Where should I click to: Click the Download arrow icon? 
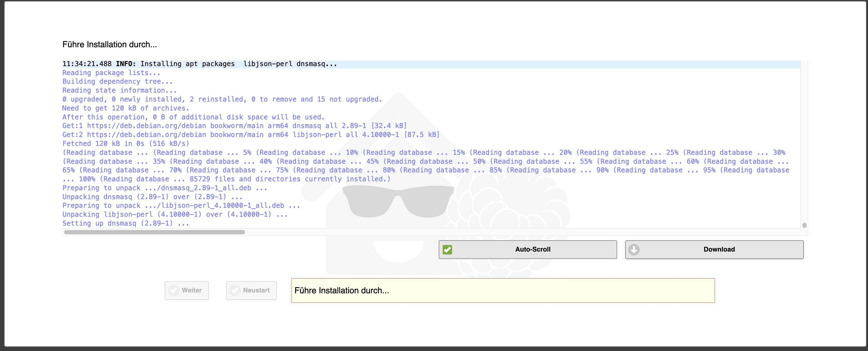pyautogui.click(x=634, y=249)
